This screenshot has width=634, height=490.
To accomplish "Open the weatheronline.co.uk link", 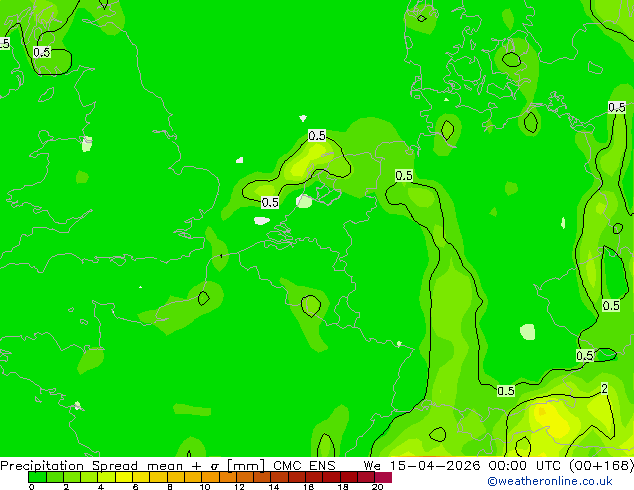I will 550,481.
